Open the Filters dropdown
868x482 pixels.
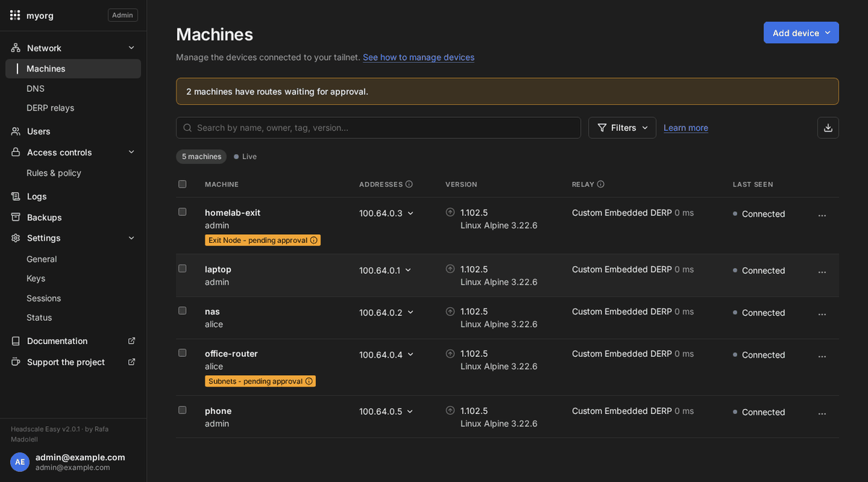tap(622, 128)
